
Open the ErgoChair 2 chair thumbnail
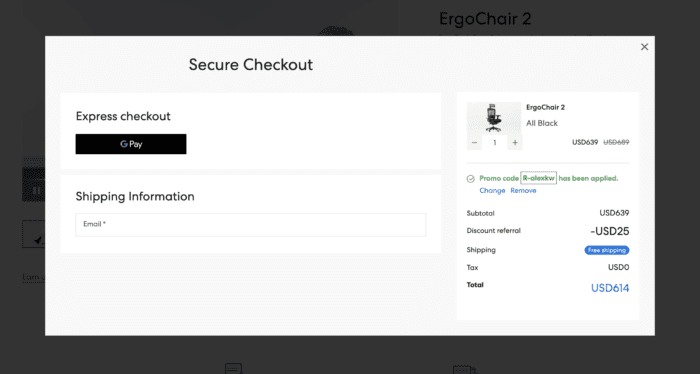494,118
